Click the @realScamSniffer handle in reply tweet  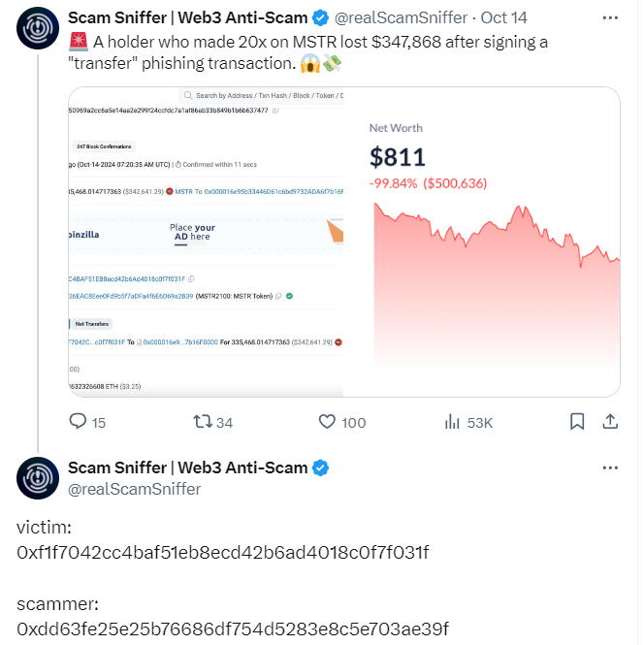coord(134,489)
